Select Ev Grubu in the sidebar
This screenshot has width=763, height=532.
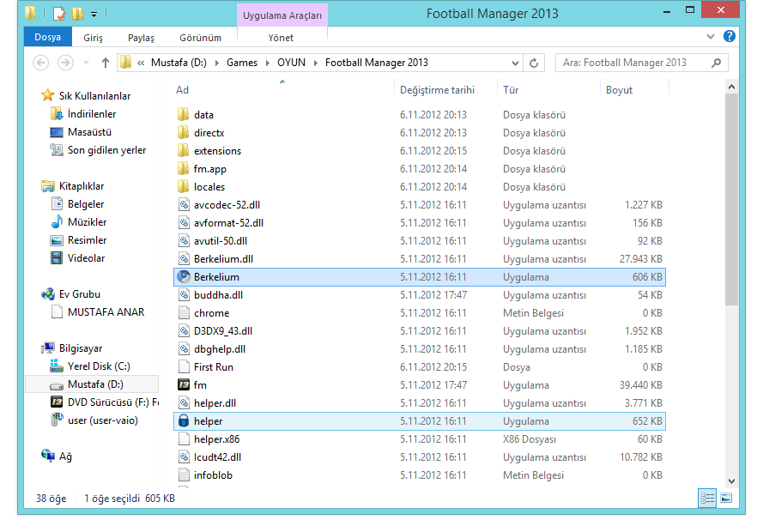(x=79, y=293)
